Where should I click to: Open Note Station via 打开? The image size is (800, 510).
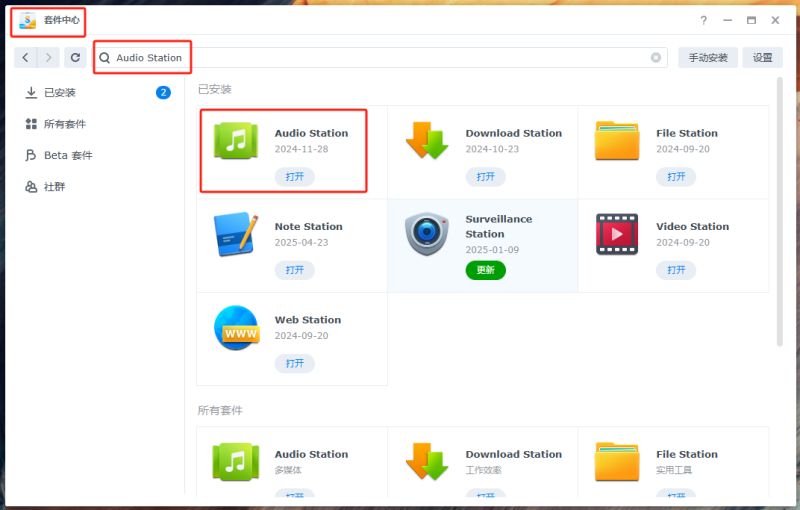coord(294,270)
